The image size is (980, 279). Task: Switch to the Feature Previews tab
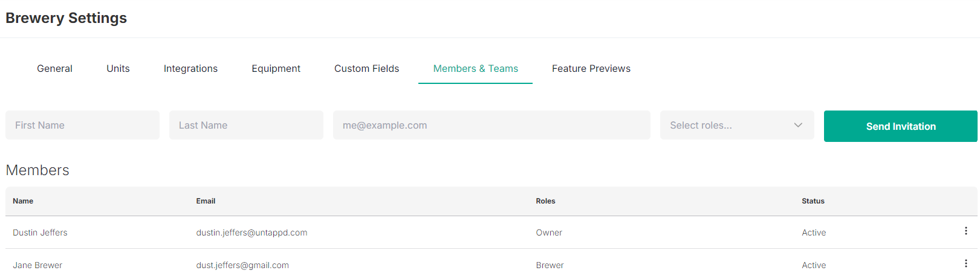pyautogui.click(x=591, y=69)
